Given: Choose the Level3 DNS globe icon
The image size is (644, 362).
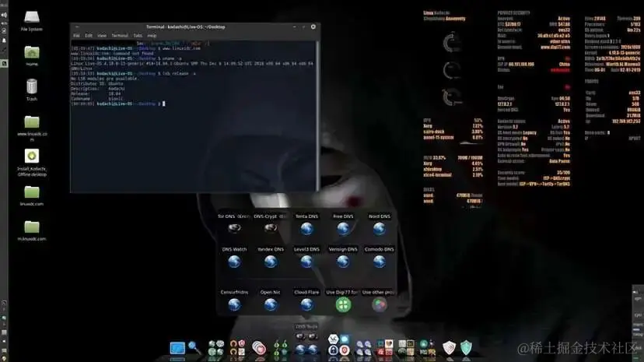Looking at the screenshot, I should pos(306,262).
